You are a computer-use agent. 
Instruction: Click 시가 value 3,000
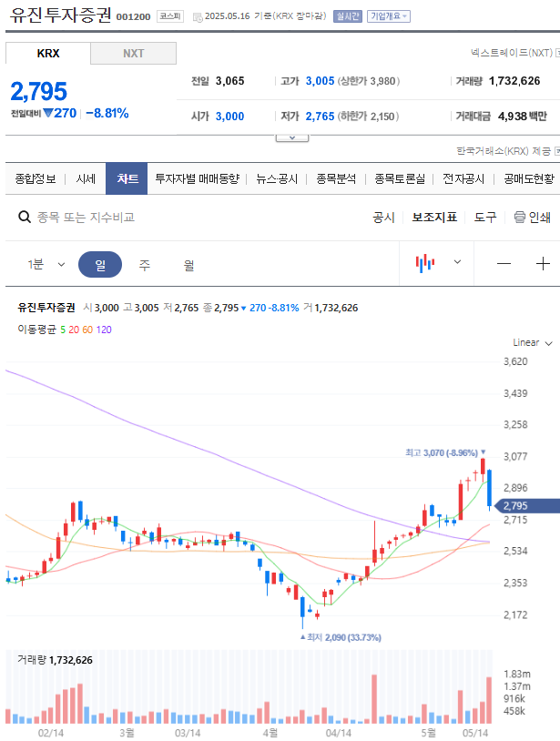point(230,117)
